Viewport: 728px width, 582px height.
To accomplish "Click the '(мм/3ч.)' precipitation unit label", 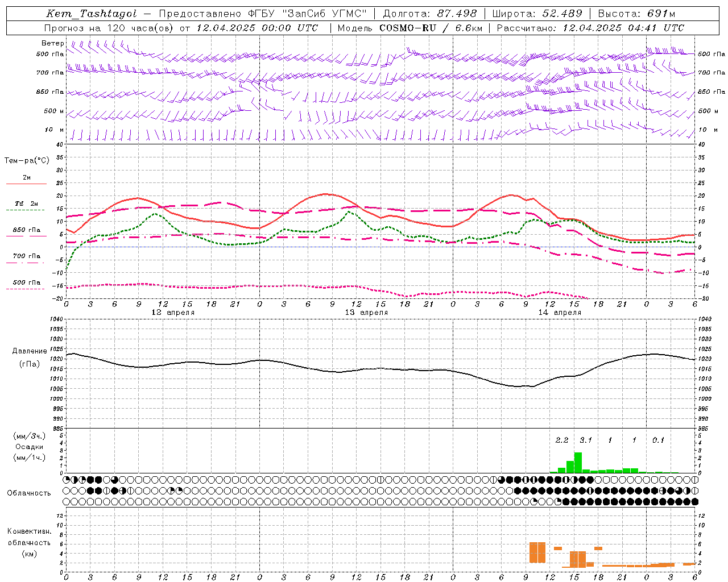I will pos(30,436).
